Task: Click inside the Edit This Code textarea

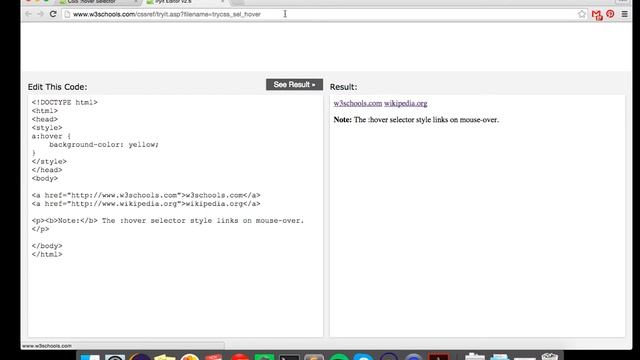Action: click(176, 216)
